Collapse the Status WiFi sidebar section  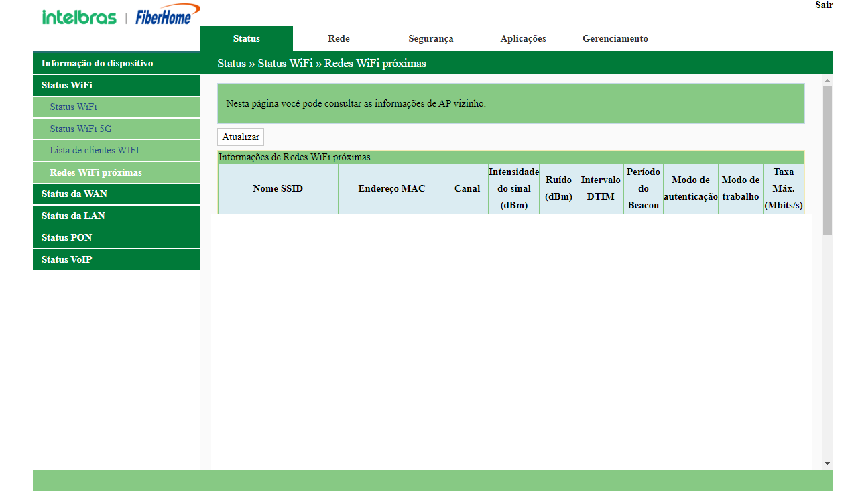pyautogui.click(x=117, y=85)
